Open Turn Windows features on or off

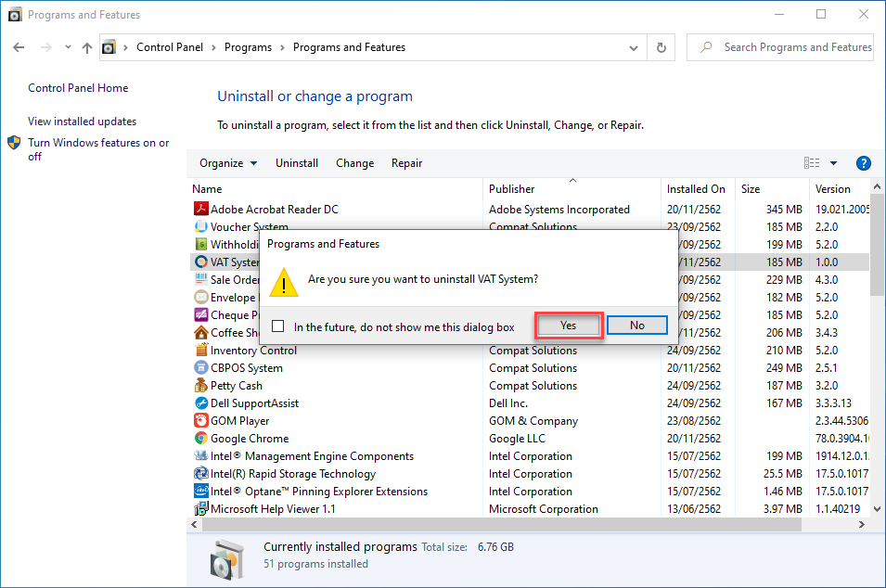98,149
